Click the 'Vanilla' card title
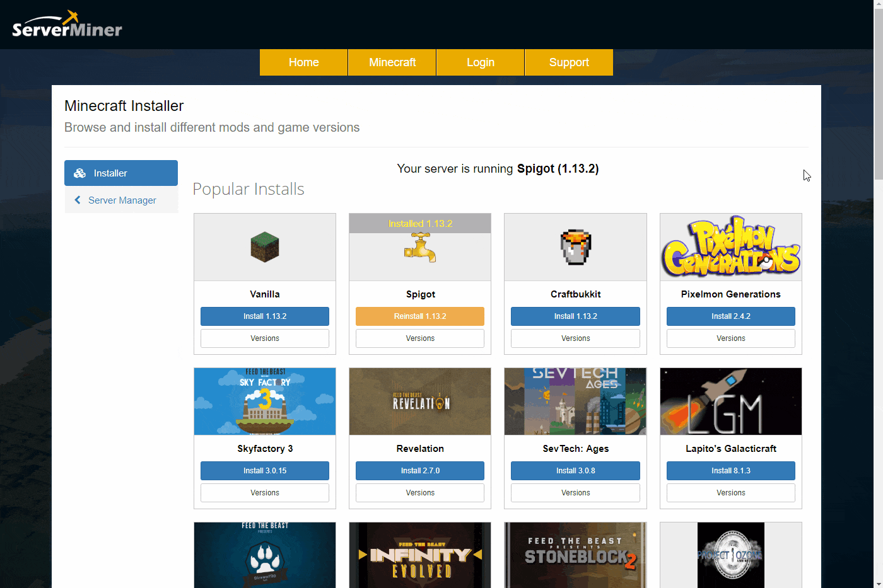883x588 pixels. click(265, 294)
